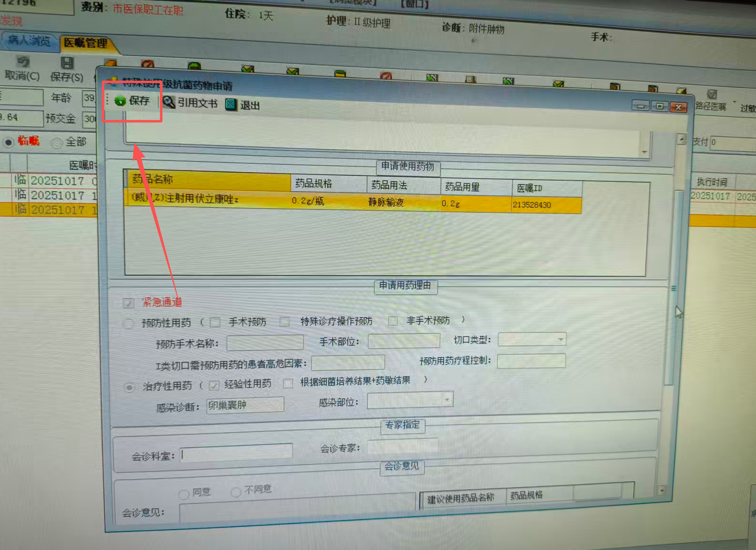Select the 医嘱管理 tab

coord(86,42)
